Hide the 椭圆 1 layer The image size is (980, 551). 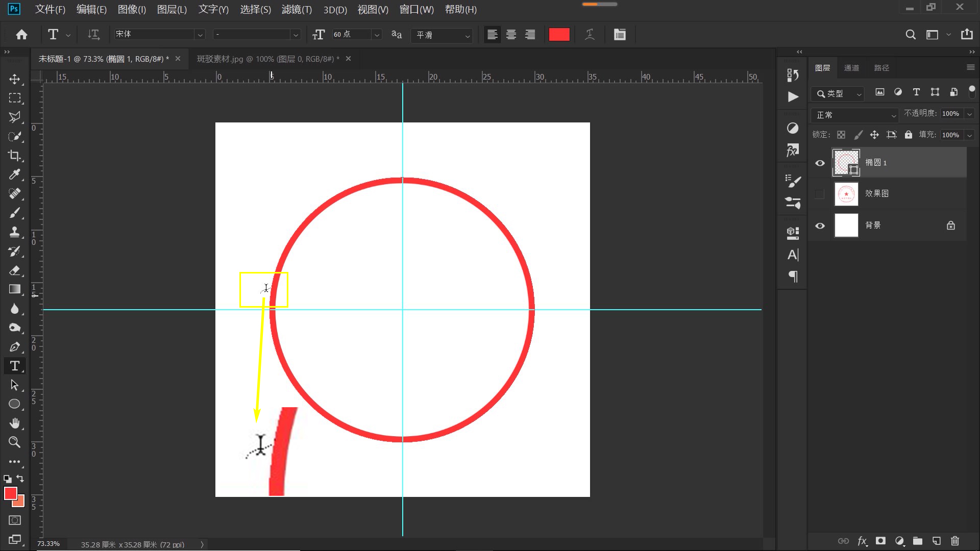coord(820,162)
